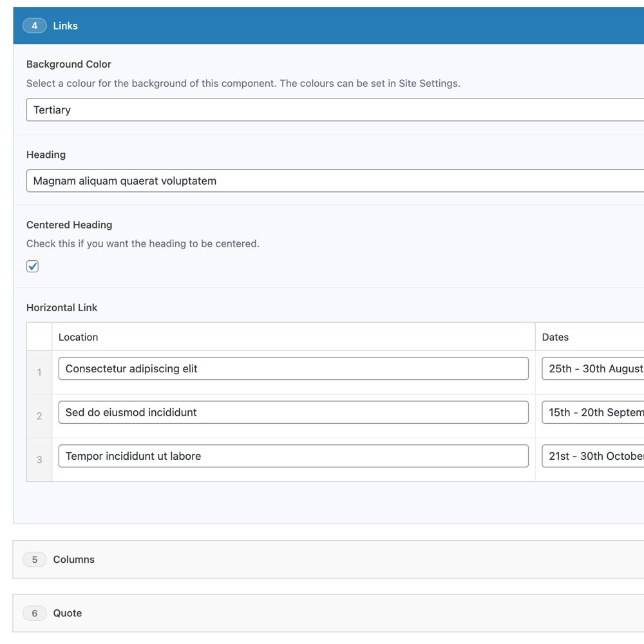Click the row handle numbered 2
This screenshot has height=644, width=644.
click(x=39, y=416)
